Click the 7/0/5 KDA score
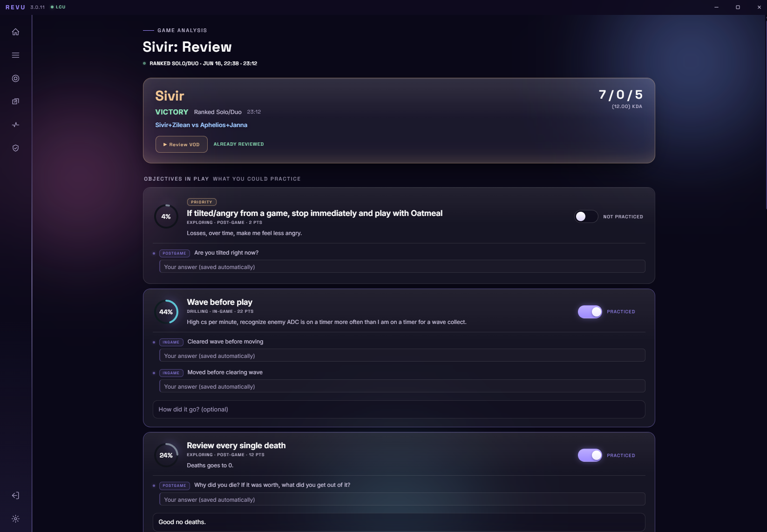 [620, 95]
